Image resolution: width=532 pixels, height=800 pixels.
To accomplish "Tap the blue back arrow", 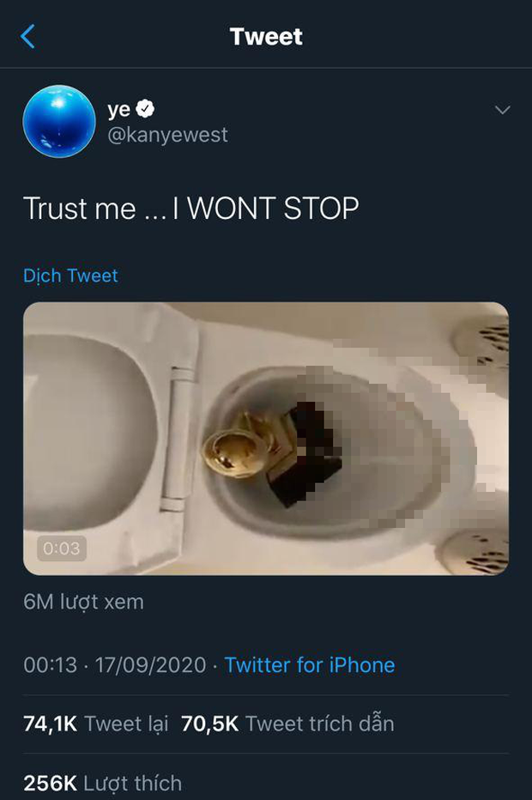I will point(27,36).
